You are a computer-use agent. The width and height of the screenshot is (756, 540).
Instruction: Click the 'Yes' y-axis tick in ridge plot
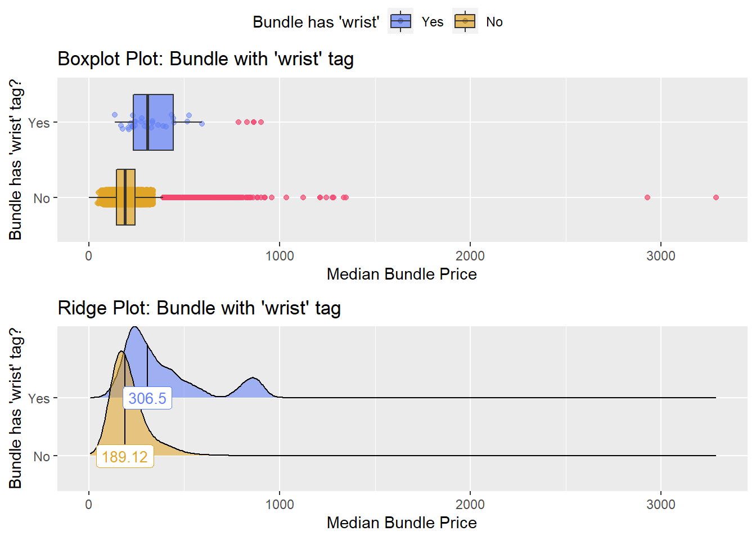(39, 398)
